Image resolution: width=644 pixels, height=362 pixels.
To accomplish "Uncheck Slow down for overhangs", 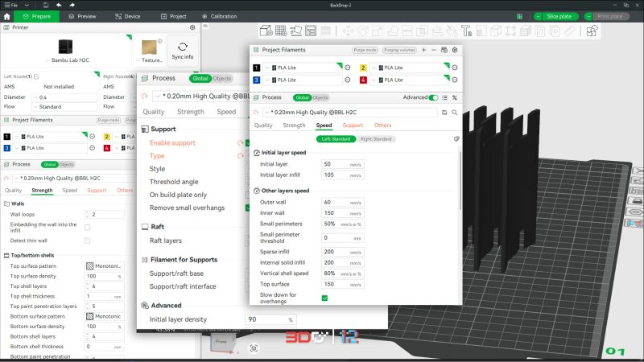I will (x=324, y=298).
